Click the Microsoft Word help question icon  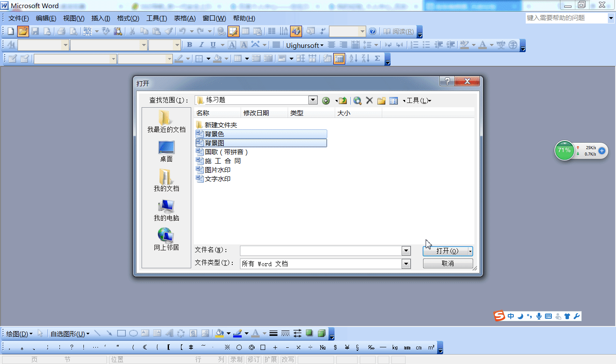coord(373,31)
